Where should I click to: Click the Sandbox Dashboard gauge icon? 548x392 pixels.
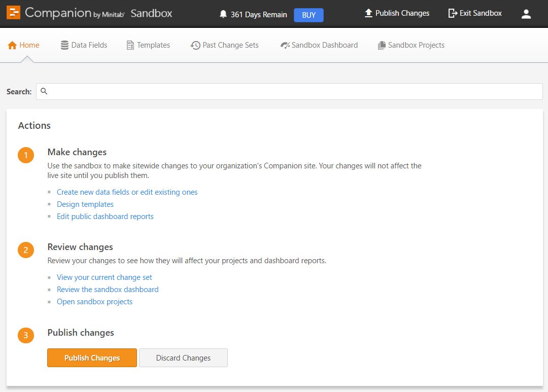(285, 45)
